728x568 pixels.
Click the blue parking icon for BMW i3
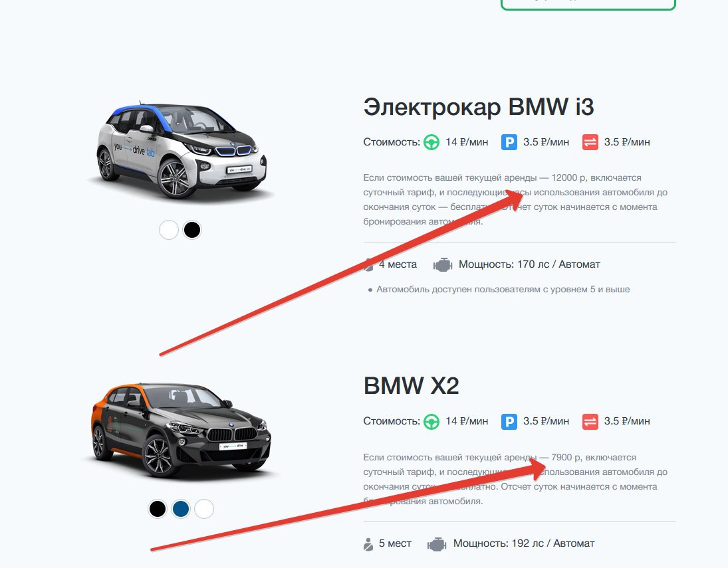pos(509,142)
